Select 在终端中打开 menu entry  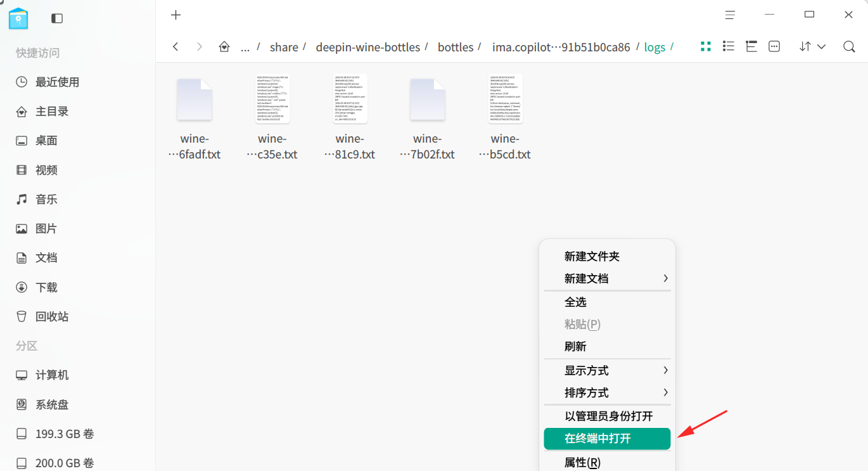click(x=607, y=439)
